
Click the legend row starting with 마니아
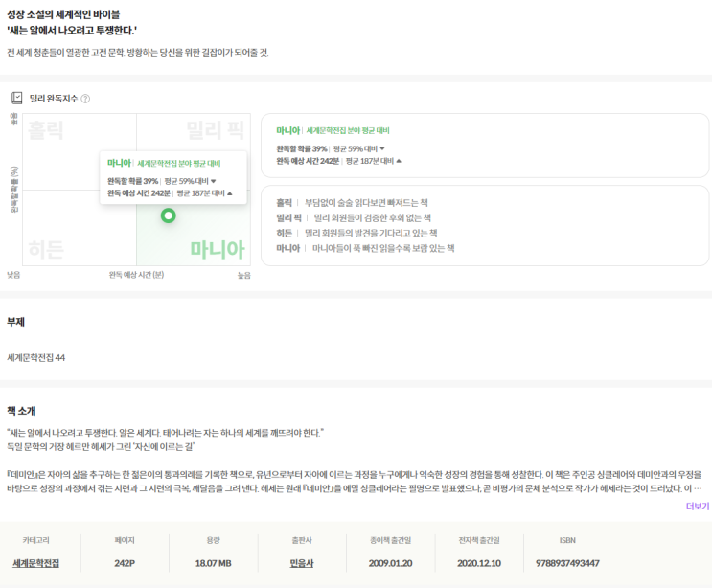365,248
